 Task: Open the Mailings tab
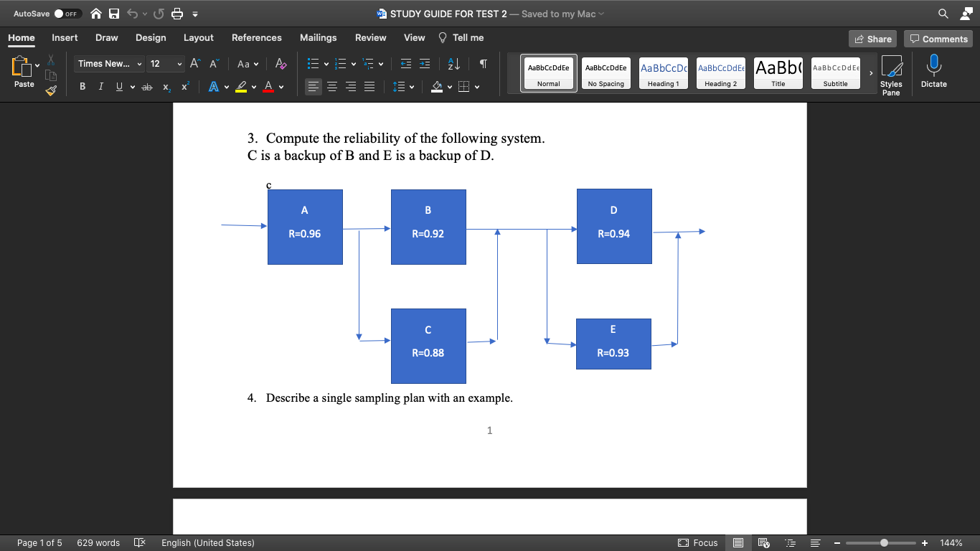tap(318, 37)
